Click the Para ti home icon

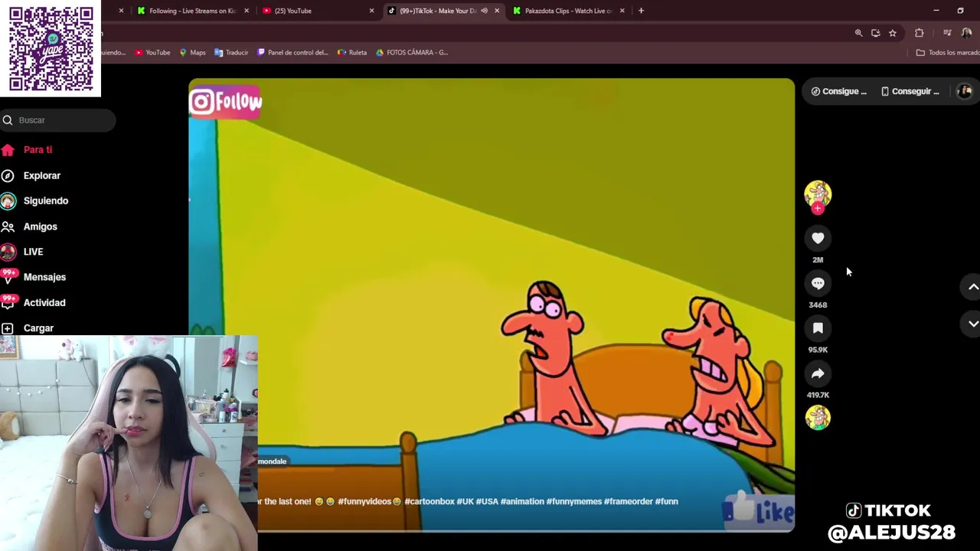(8, 150)
